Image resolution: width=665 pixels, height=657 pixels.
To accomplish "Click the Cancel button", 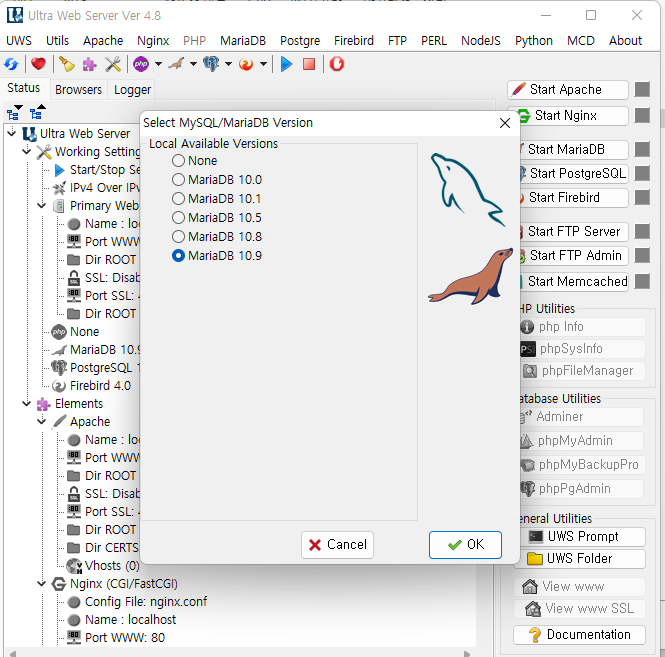I will (x=338, y=545).
